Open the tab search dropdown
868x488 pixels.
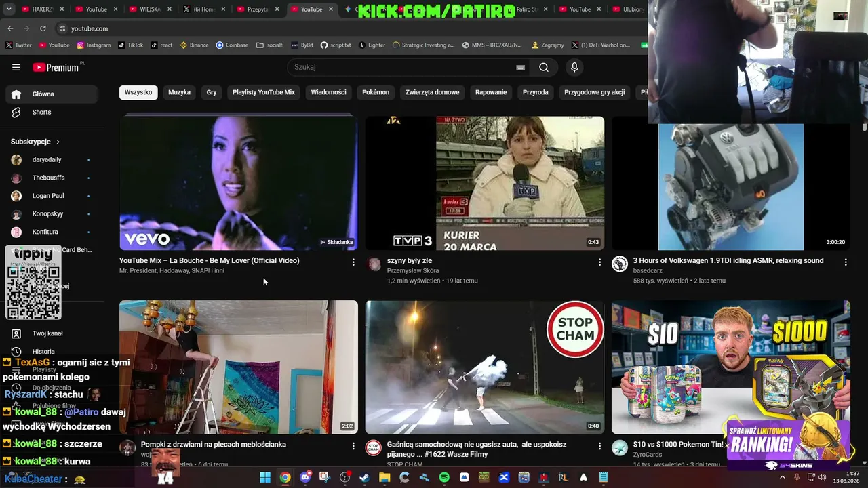click(9, 9)
